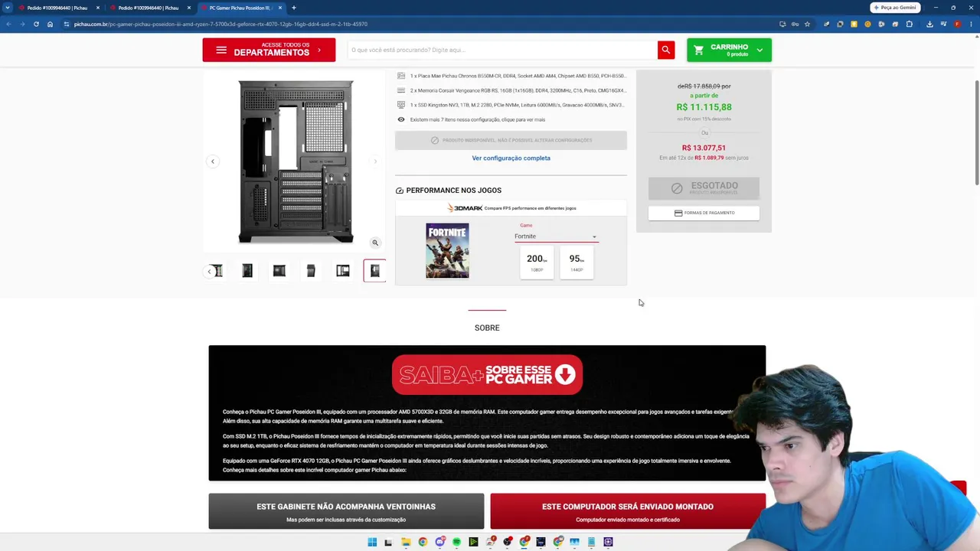Click the address bar URL
The image size is (980, 551).
pyautogui.click(x=220, y=24)
